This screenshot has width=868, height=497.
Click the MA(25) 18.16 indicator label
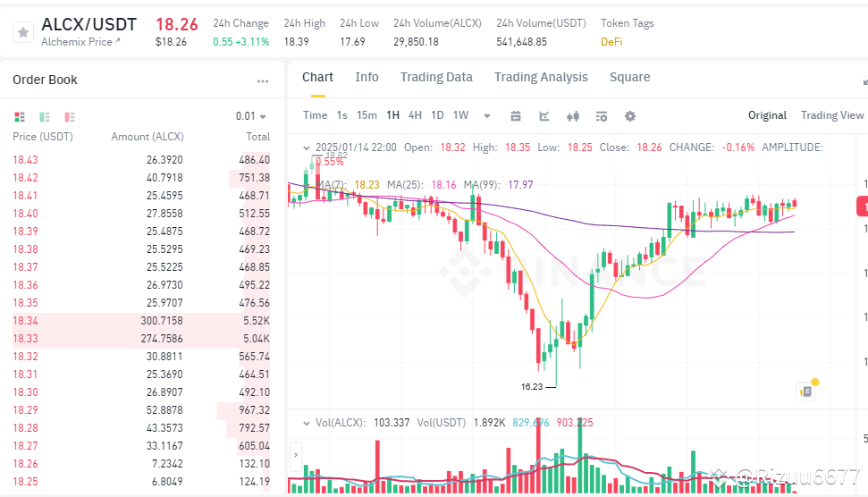click(x=422, y=185)
